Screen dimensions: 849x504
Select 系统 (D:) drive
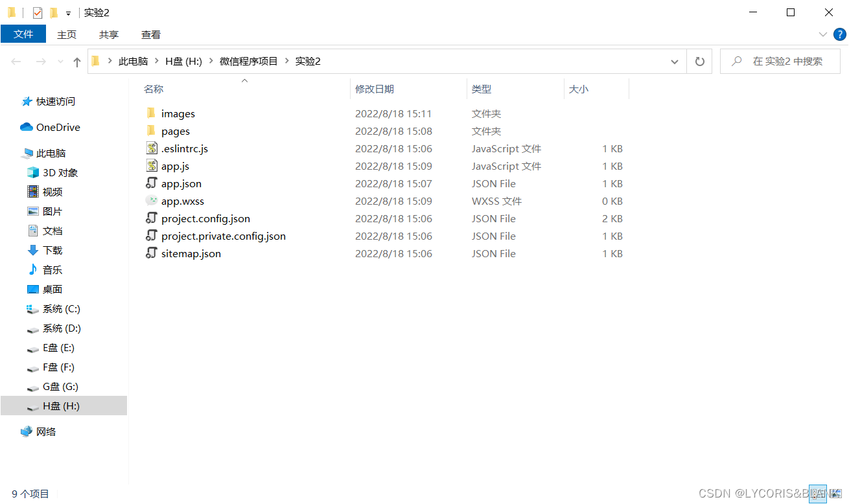pos(54,328)
